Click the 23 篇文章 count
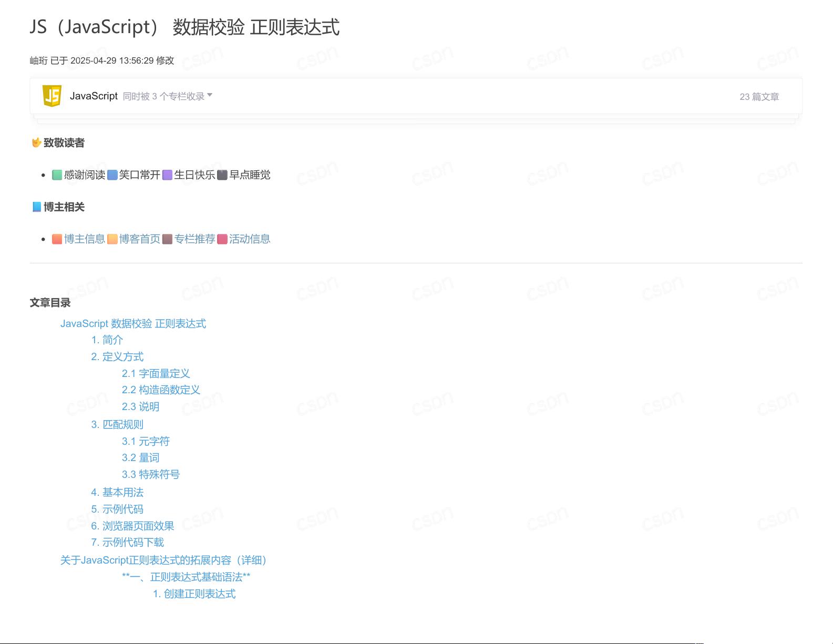This screenshot has width=833, height=644. [x=759, y=97]
